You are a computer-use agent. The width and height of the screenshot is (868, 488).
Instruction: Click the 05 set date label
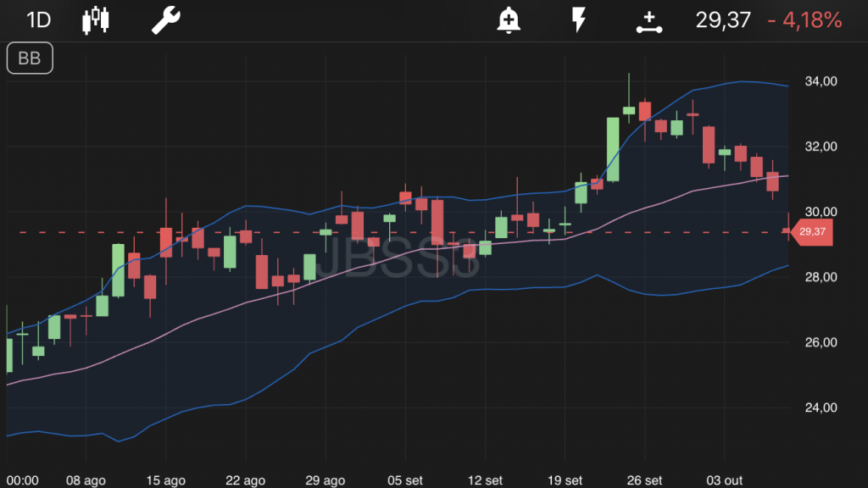405,480
